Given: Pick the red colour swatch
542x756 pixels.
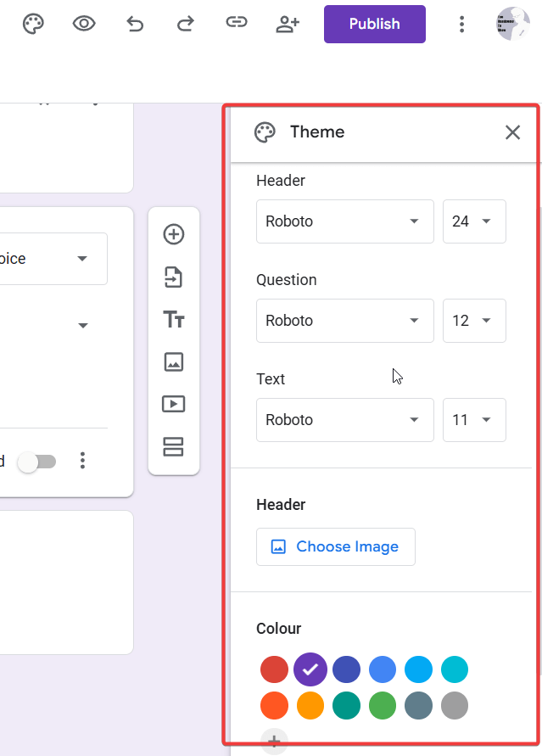Looking at the screenshot, I should 274,669.
